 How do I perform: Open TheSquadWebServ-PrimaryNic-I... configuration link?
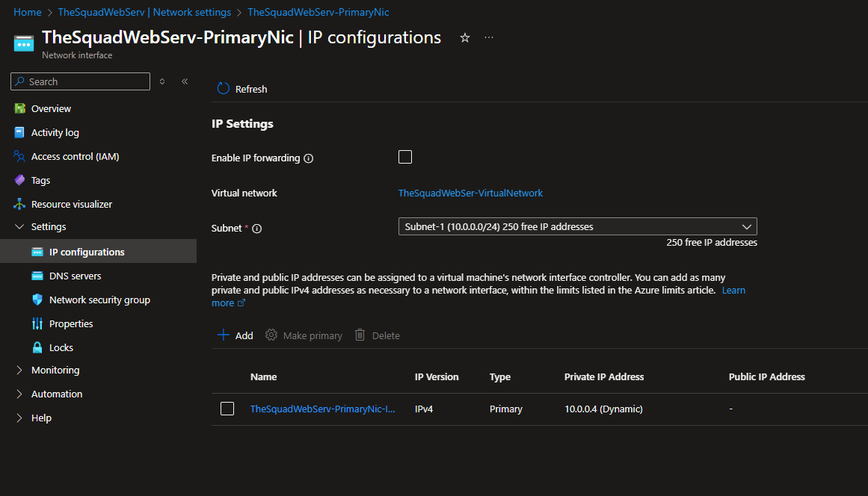[323, 409]
